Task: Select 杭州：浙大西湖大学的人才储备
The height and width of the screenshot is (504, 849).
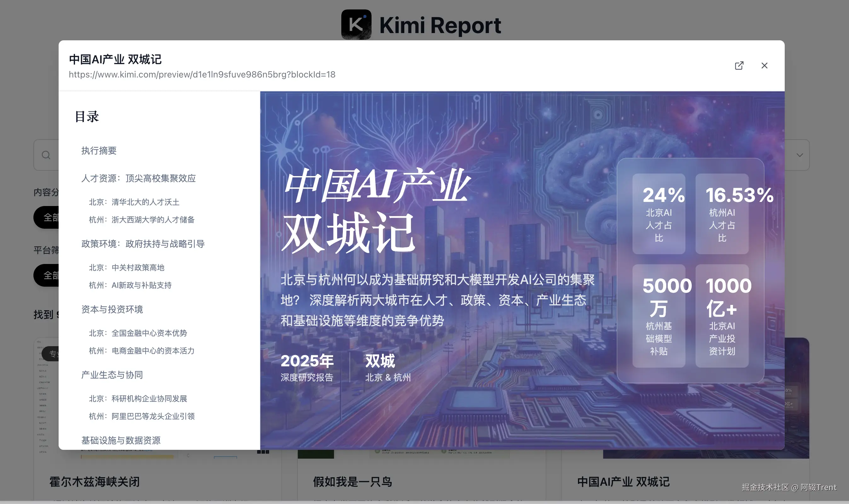Action: pos(141,220)
